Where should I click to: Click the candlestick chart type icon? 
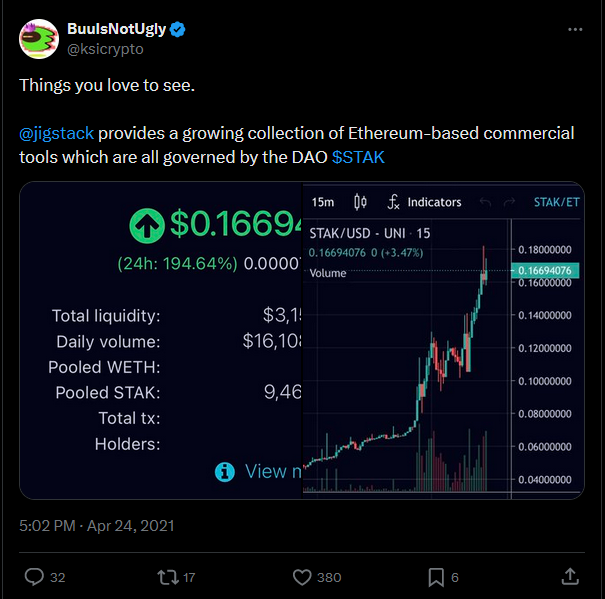pos(360,202)
